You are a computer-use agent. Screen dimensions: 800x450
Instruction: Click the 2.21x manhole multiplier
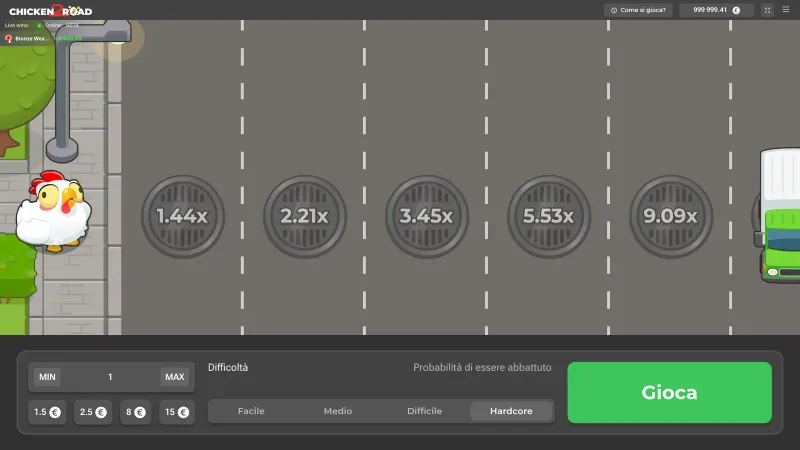pos(305,216)
